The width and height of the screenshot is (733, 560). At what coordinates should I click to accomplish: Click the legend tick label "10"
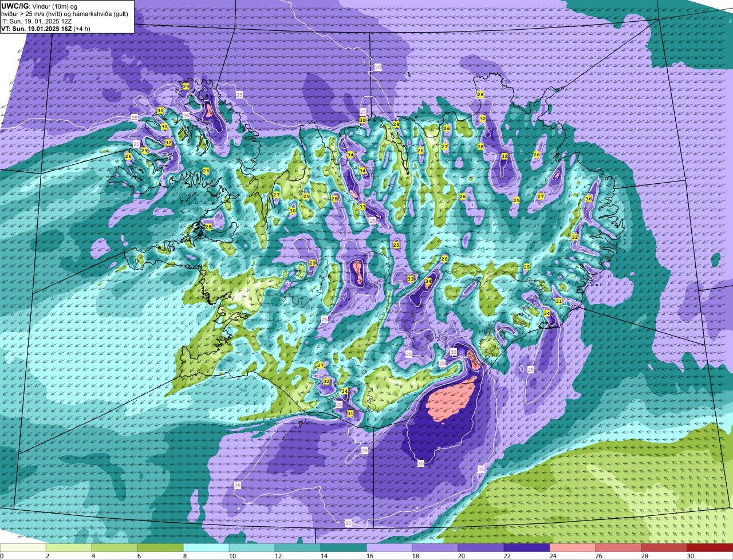click(x=232, y=556)
